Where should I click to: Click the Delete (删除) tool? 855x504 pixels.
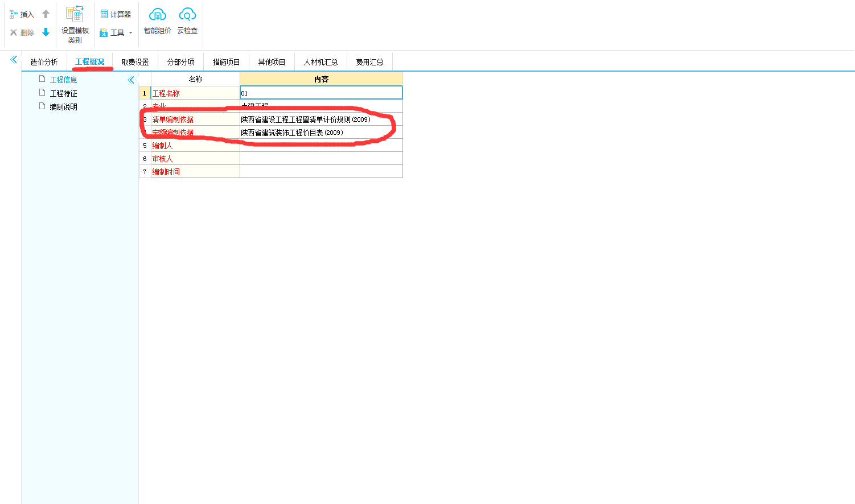point(22,32)
